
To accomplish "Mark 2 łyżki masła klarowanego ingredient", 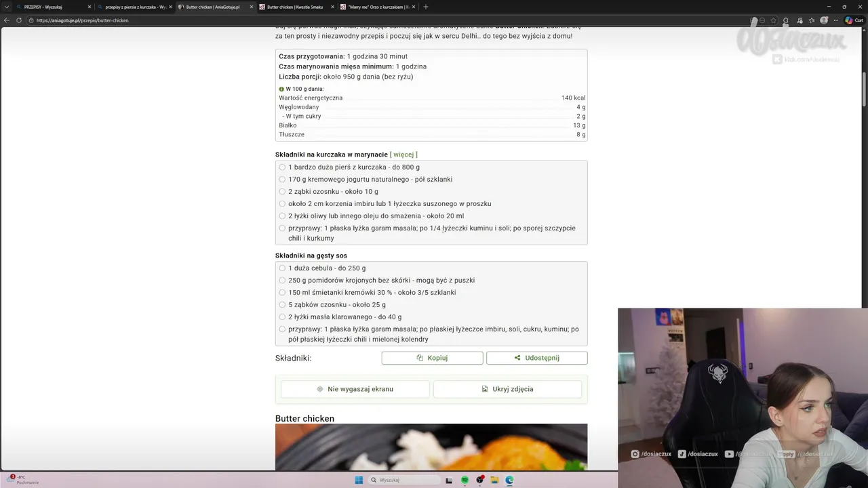I will point(282,317).
